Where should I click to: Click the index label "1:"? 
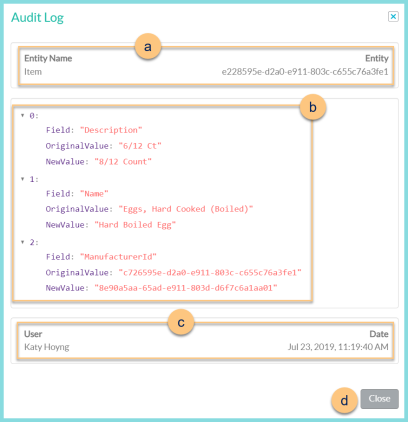point(34,179)
